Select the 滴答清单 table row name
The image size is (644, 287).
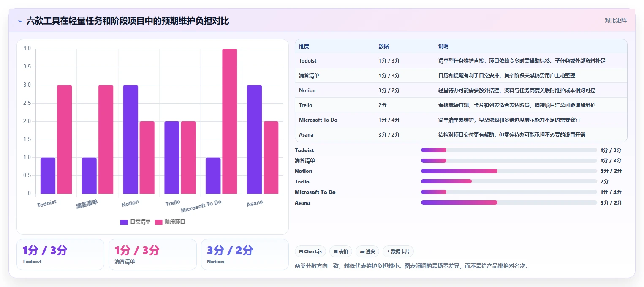(x=309, y=76)
